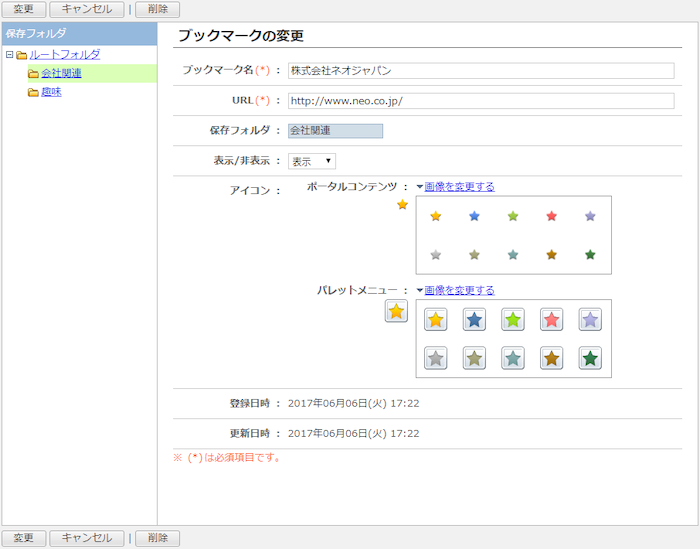This screenshot has height=549, width=700.
Task: Choose the green star portal icon
Action: (x=513, y=216)
